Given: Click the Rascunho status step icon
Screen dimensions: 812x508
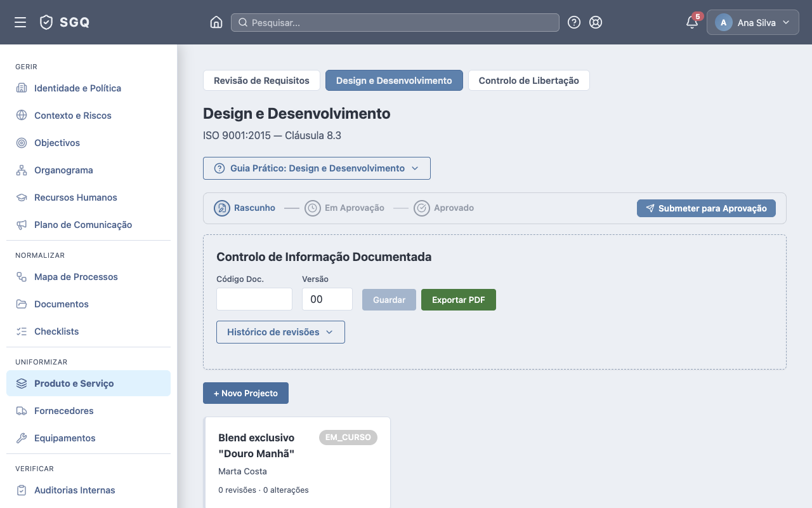Looking at the screenshot, I should [222, 208].
